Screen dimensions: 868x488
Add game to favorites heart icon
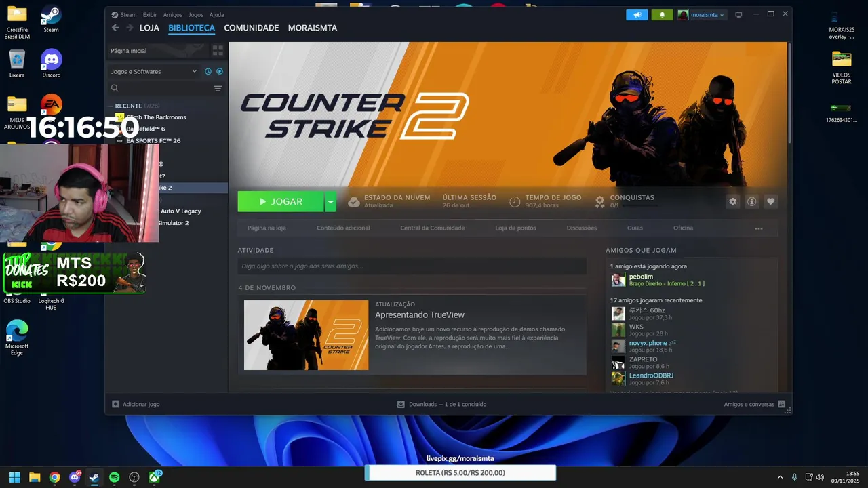[770, 201]
